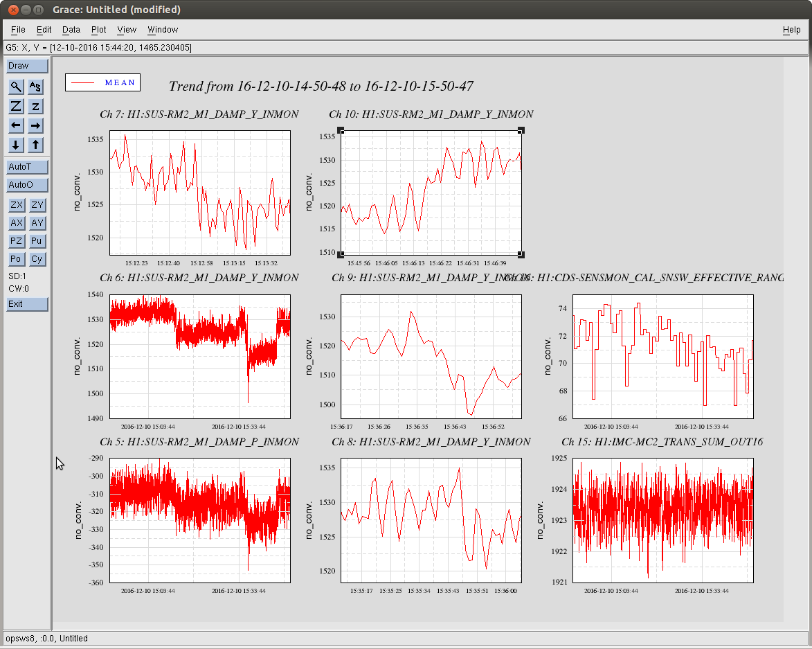Open the Window menu
812x649 pixels.
click(x=163, y=30)
